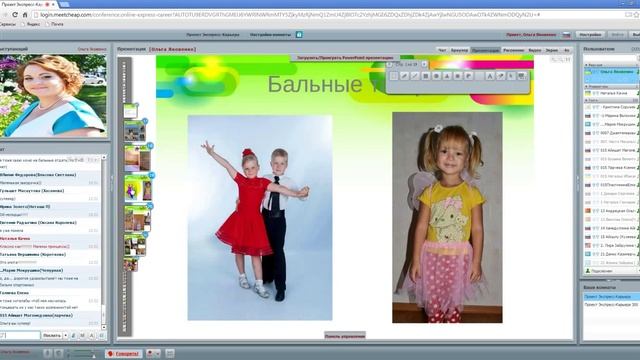Choose the selection marquee tool in drawing toolbar
Screen dimensions: 640x360
pyautogui.click(x=394, y=76)
